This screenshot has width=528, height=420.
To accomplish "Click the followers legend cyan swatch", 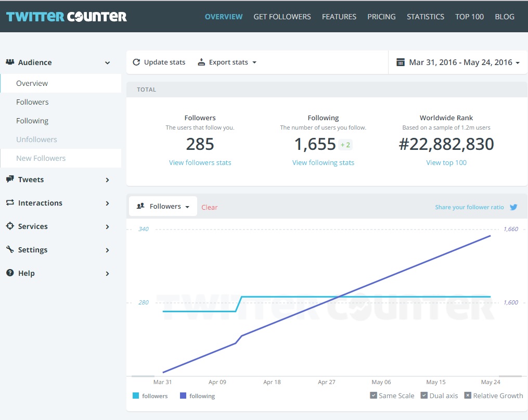I will (x=136, y=396).
